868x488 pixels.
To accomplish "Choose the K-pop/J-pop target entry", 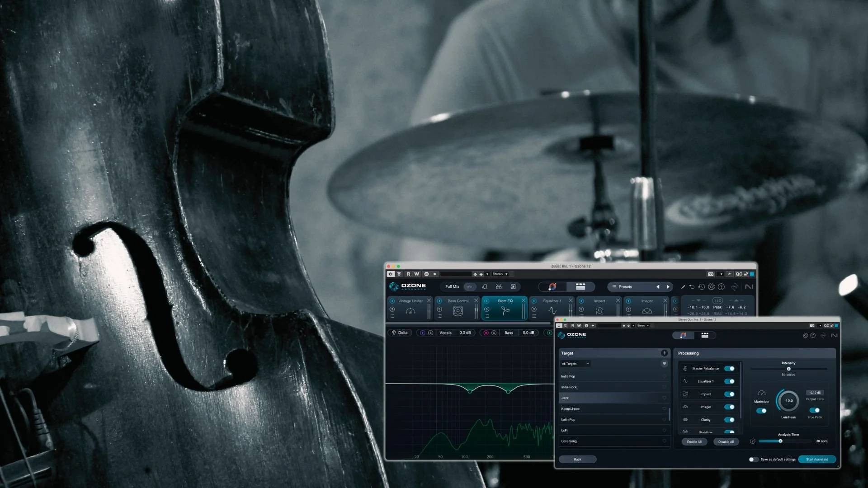I will pyautogui.click(x=570, y=409).
